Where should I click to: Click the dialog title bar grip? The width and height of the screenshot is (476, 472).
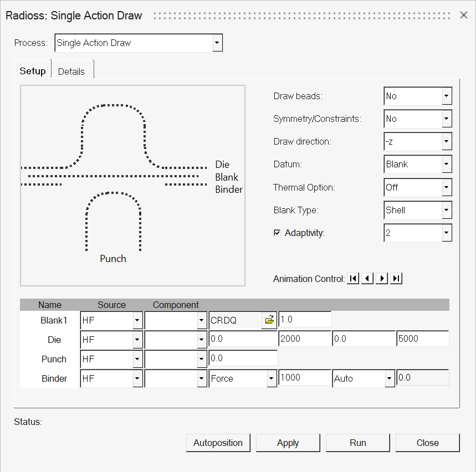click(x=302, y=16)
